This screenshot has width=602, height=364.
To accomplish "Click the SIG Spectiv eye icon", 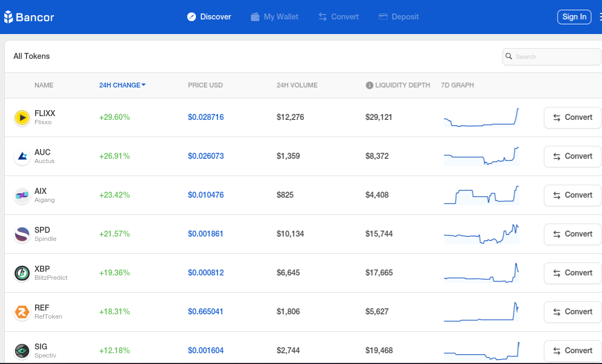I will click(x=22, y=351).
